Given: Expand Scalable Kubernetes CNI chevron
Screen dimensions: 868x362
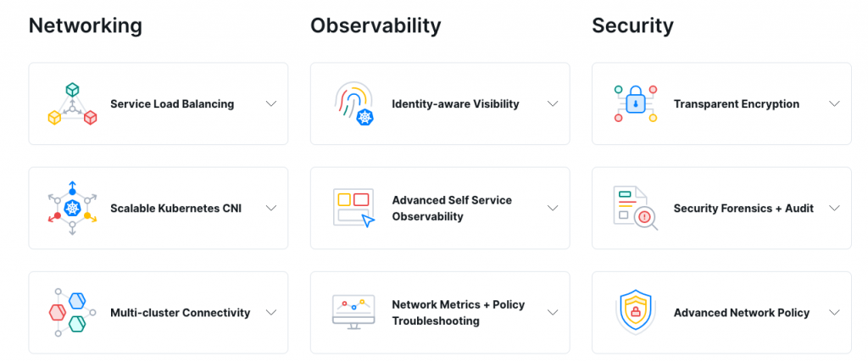Looking at the screenshot, I should click(x=271, y=208).
